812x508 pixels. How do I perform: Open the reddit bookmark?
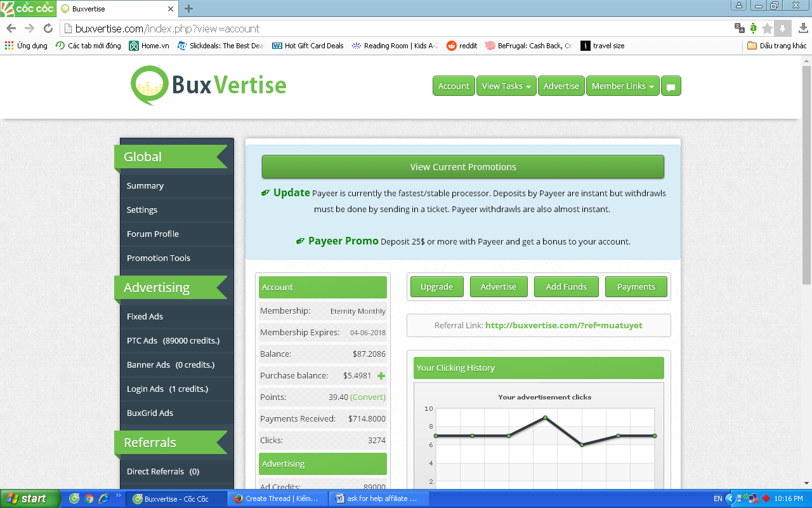coord(462,46)
